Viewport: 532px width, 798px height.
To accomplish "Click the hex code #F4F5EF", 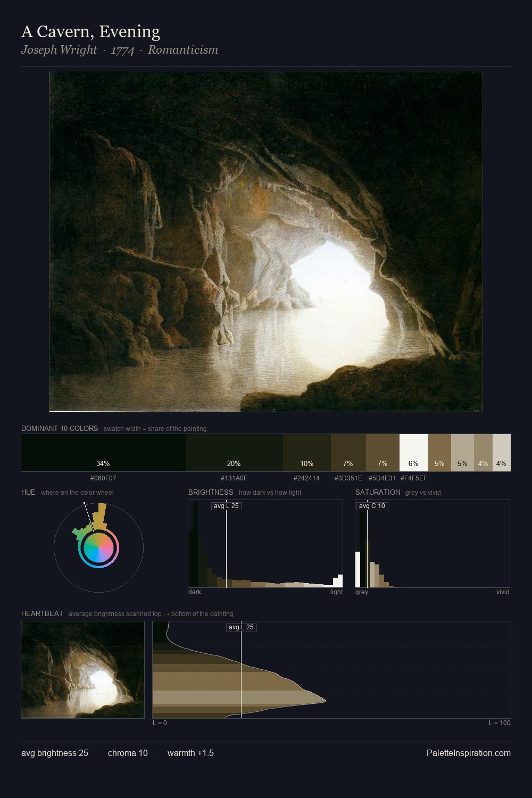I will [x=414, y=478].
